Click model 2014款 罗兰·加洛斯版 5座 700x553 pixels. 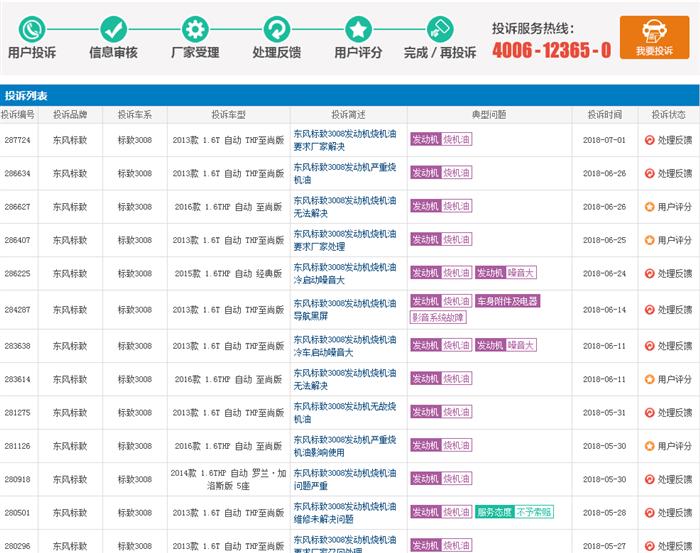coord(228,479)
